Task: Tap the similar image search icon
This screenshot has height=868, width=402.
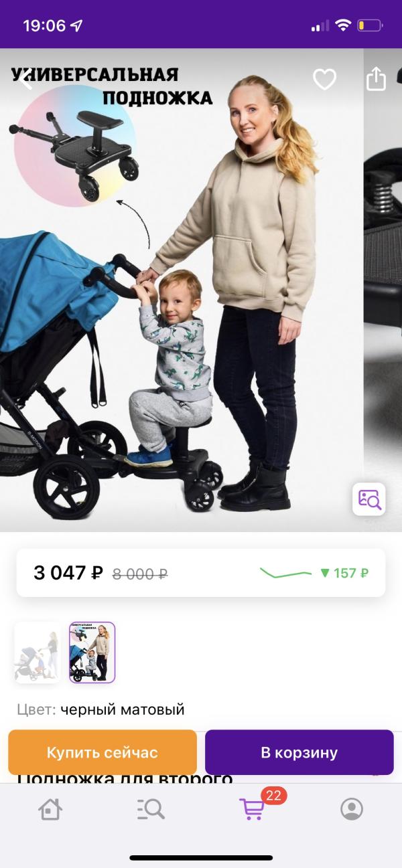Action: point(369,499)
